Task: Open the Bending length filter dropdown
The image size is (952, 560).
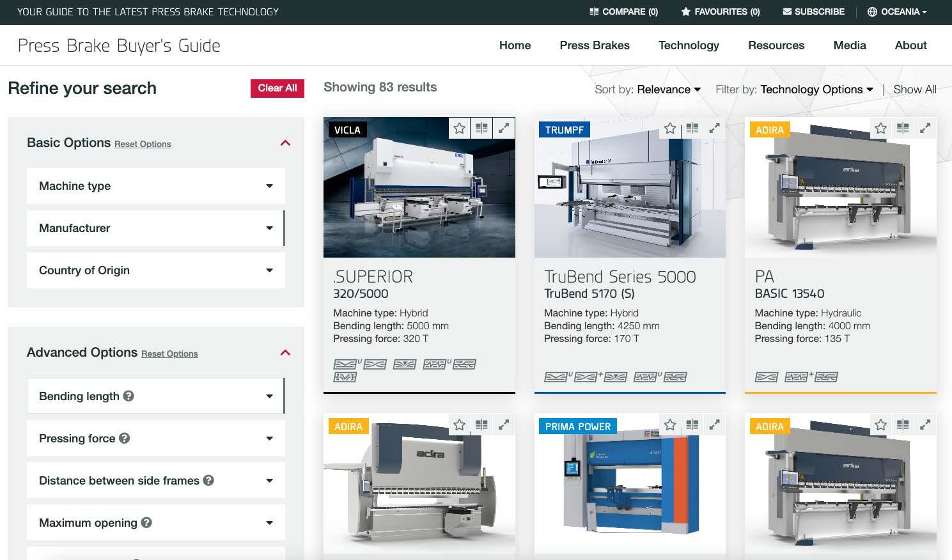Action: tap(156, 396)
